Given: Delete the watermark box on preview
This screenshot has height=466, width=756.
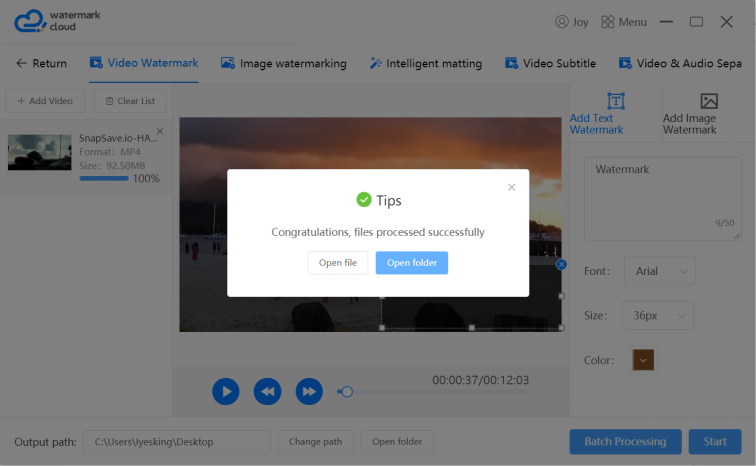Looking at the screenshot, I should click(561, 264).
